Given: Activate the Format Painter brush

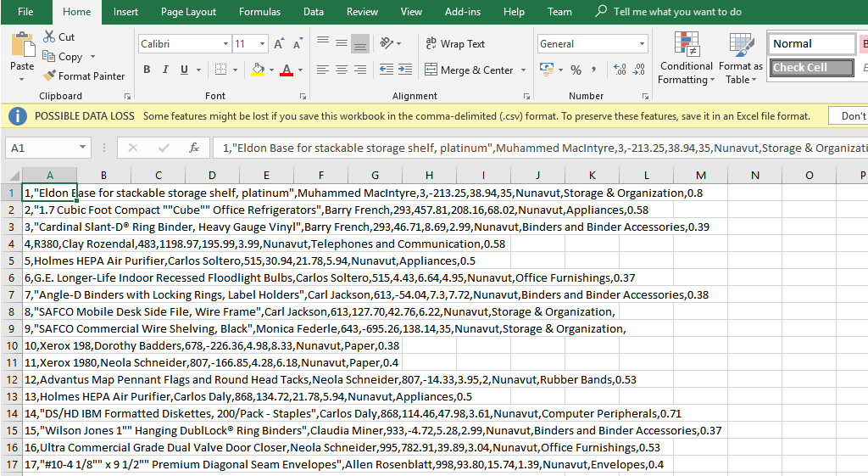Looking at the screenshot, I should (x=51, y=76).
